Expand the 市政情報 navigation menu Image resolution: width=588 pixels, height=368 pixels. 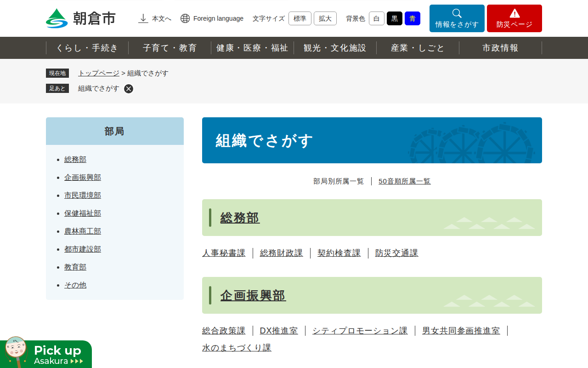coord(501,47)
